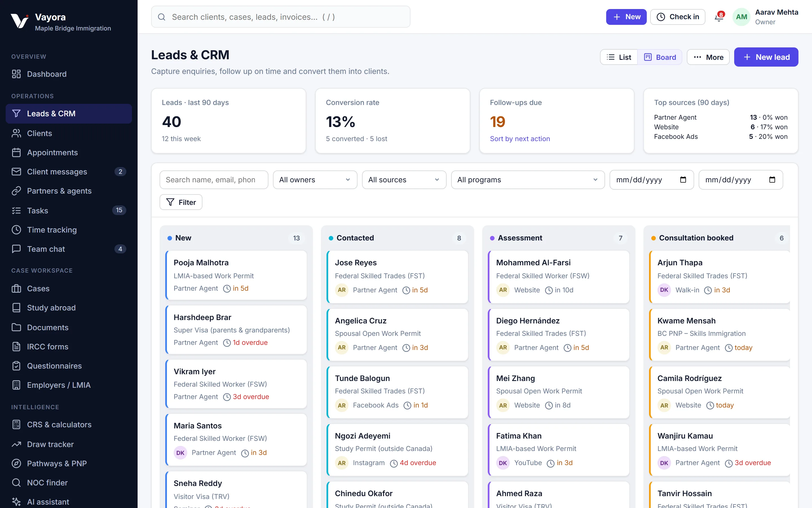Open Time tracking page

69,230
